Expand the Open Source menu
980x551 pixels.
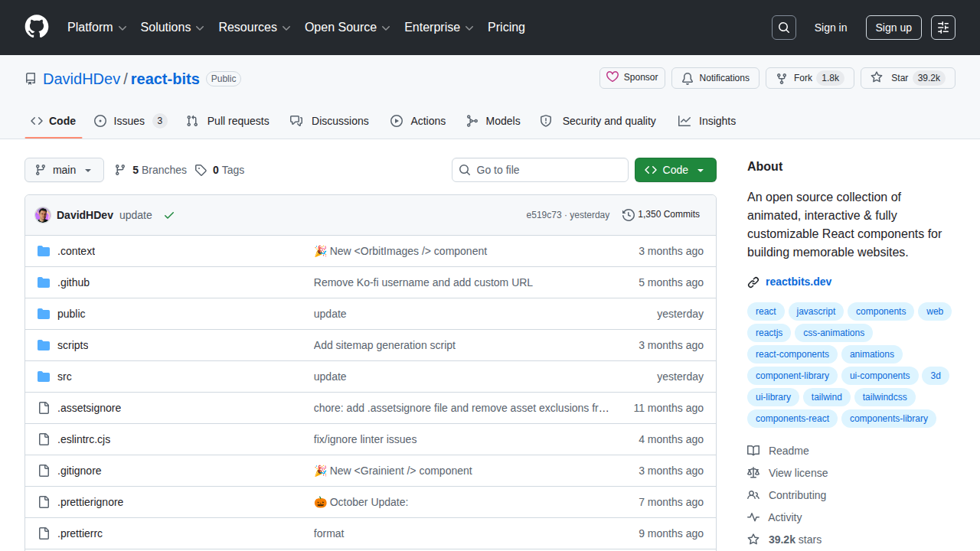[x=348, y=28]
